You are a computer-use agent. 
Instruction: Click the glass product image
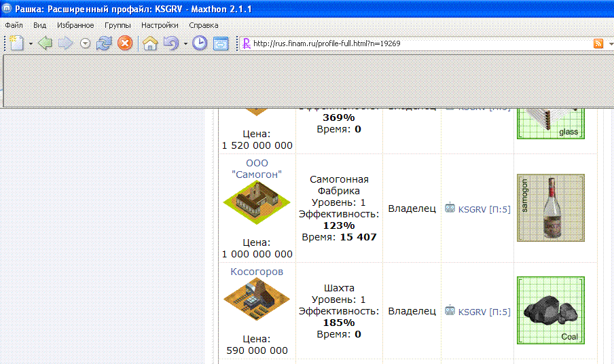click(x=551, y=124)
